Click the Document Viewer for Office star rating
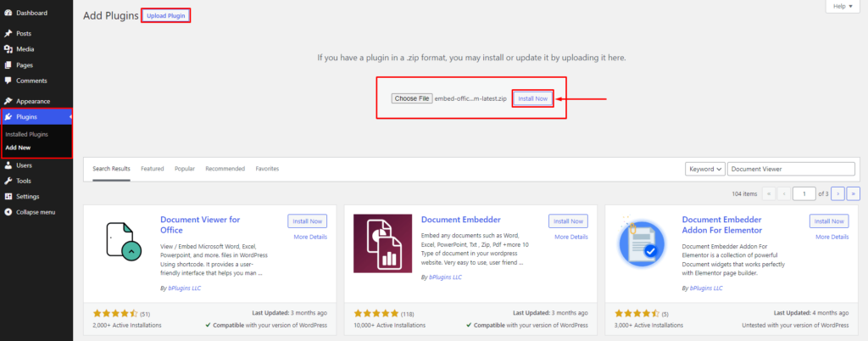868x341 pixels. click(x=115, y=313)
